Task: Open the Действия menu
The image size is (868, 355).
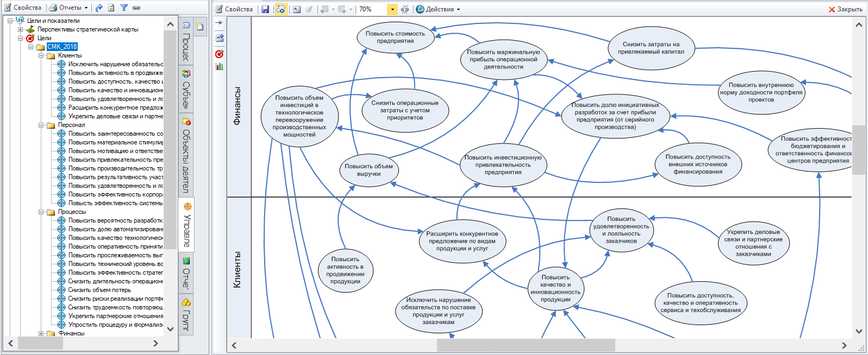Action: pyautogui.click(x=438, y=9)
